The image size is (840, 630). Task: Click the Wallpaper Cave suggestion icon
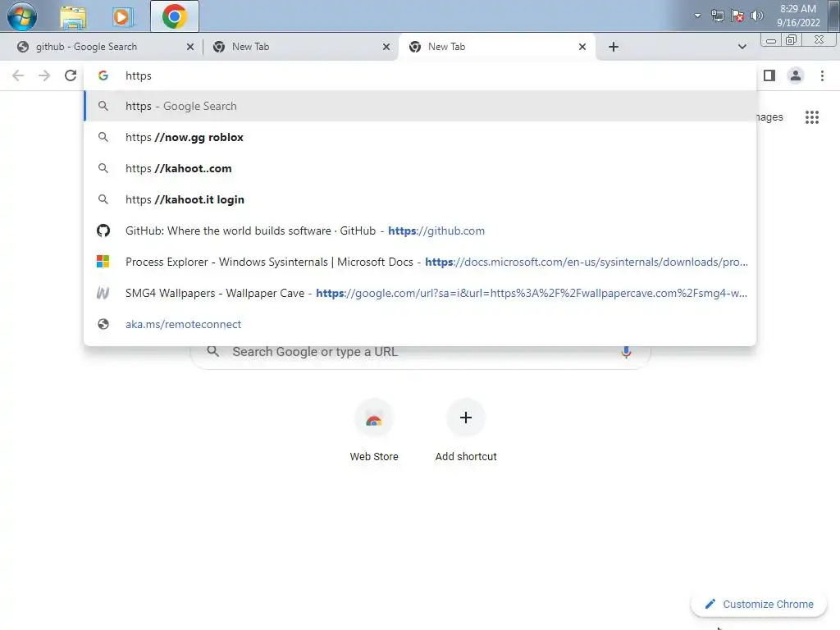(x=103, y=293)
